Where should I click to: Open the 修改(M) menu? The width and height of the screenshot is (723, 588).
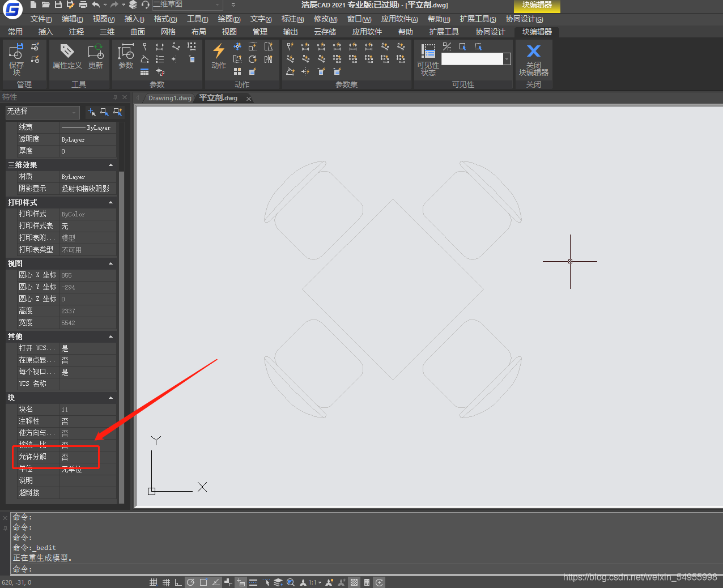pyautogui.click(x=325, y=19)
